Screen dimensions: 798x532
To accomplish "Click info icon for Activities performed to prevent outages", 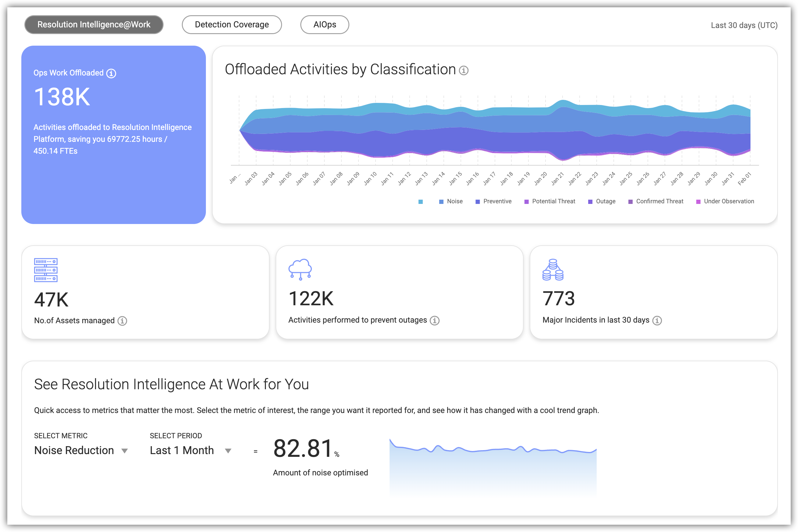I will (x=434, y=320).
